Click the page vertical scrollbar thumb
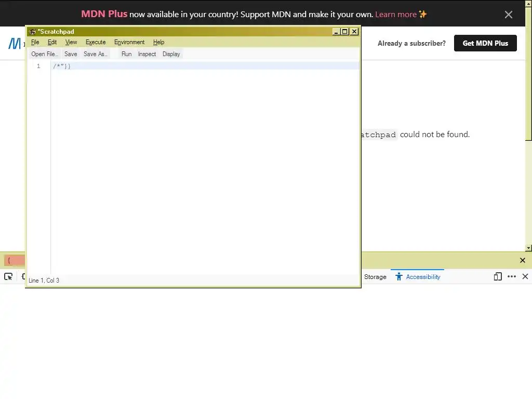This screenshot has width=532, height=399. tap(528, 73)
